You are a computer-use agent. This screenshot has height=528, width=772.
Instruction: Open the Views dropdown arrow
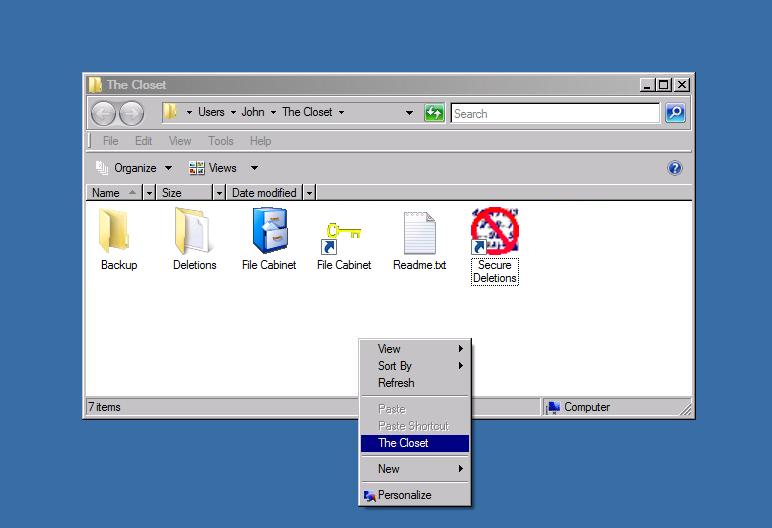tap(254, 168)
